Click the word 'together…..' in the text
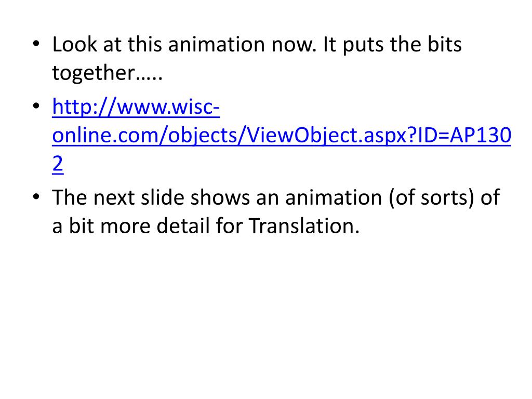Viewport: 532px width, 399px height. (x=108, y=73)
